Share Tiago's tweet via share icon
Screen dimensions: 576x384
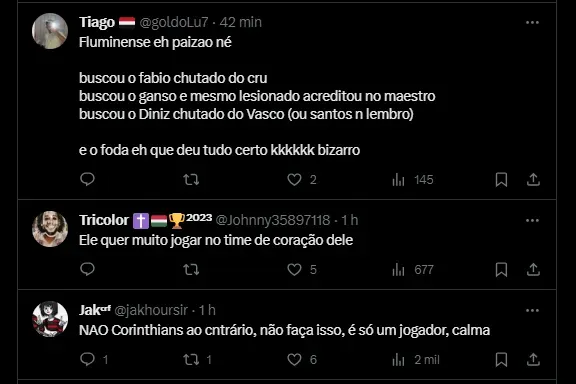[533, 179]
